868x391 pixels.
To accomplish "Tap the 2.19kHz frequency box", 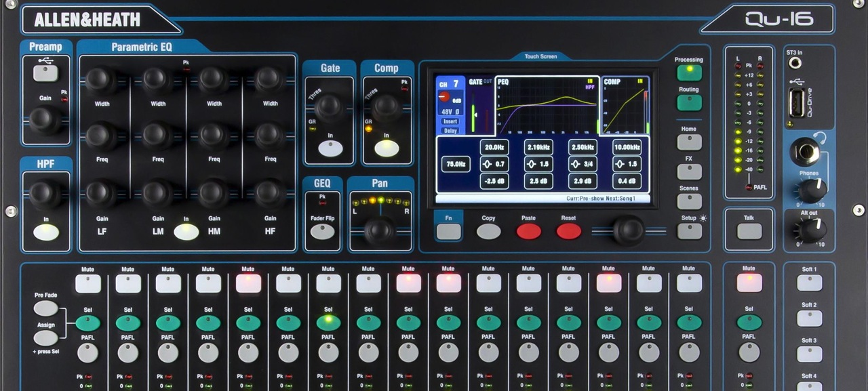I will click(538, 147).
